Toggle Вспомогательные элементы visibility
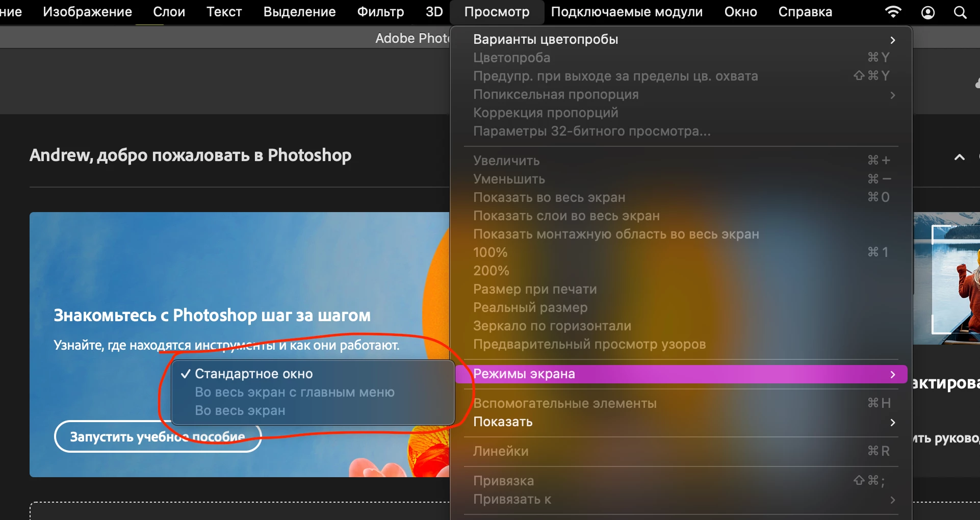This screenshot has width=980, height=520. pos(681,403)
